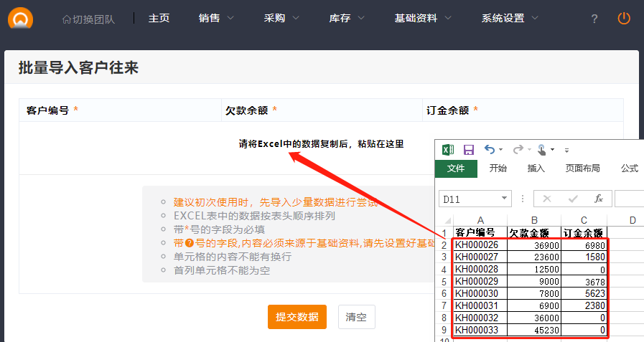Open the help question mark icon
Screen dimensions: 644x342
[594, 19]
